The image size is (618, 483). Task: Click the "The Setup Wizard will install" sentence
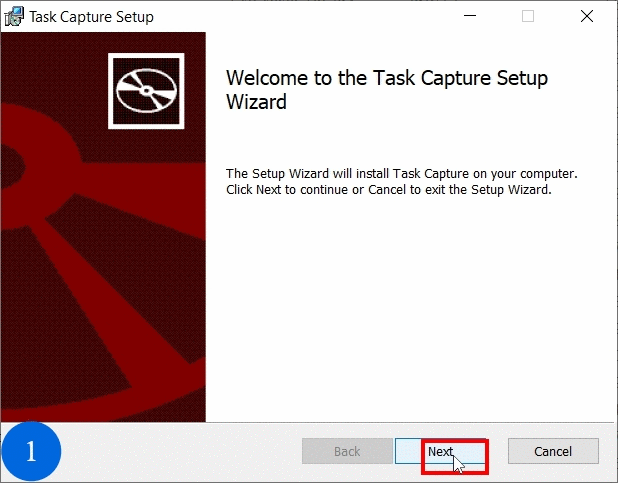402,173
